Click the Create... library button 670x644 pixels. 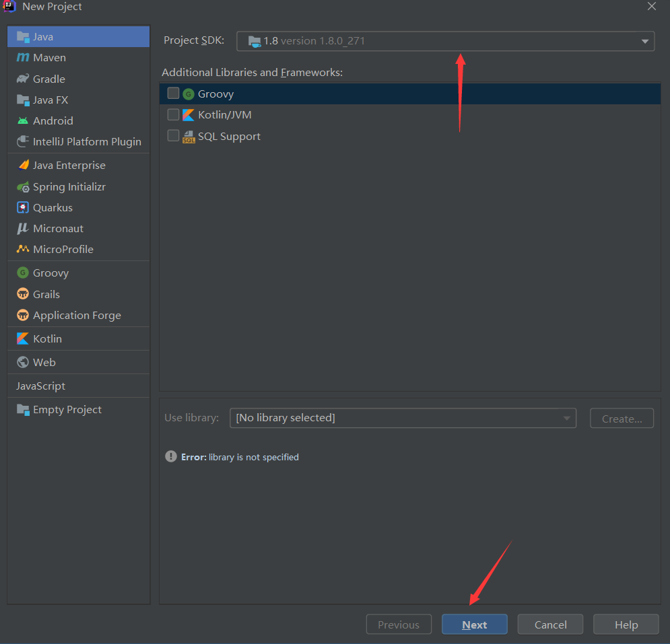tap(622, 418)
